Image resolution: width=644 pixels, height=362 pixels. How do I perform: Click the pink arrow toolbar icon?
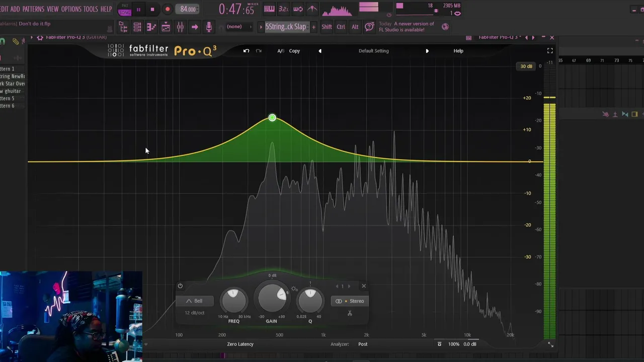tap(195, 27)
